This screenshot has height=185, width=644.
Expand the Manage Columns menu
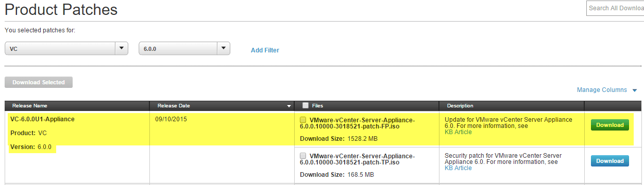tap(607, 90)
